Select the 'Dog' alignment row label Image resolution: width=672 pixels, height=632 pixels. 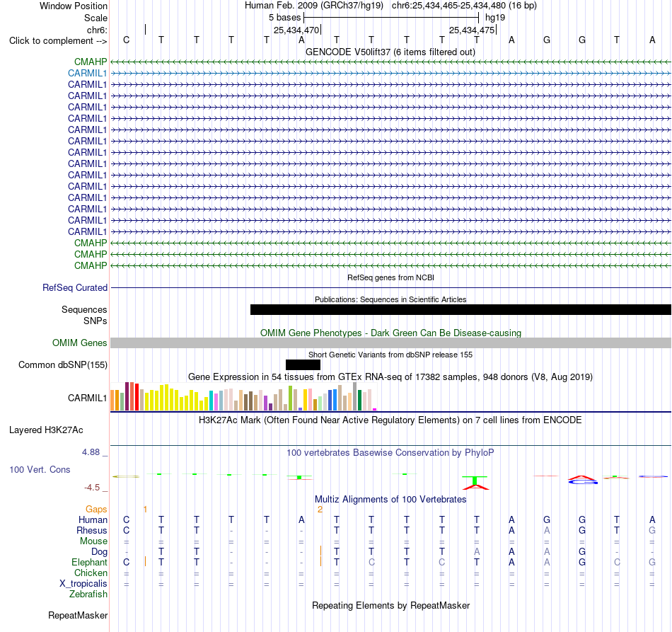tap(99, 552)
